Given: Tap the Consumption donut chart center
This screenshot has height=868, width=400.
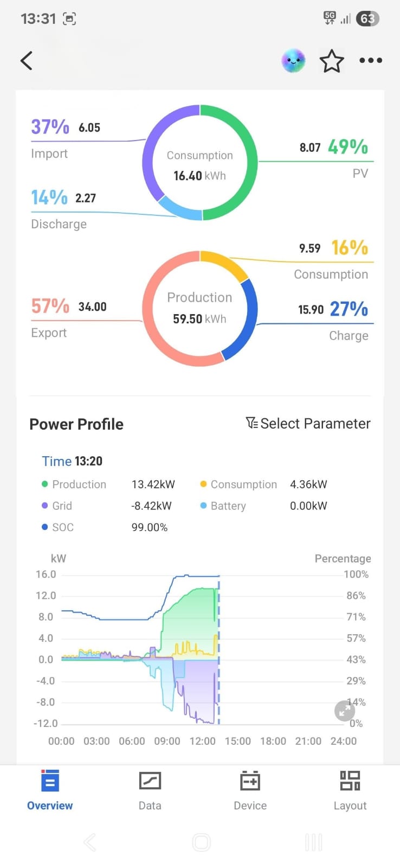Looking at the screenshot, I should click(199, 164).
